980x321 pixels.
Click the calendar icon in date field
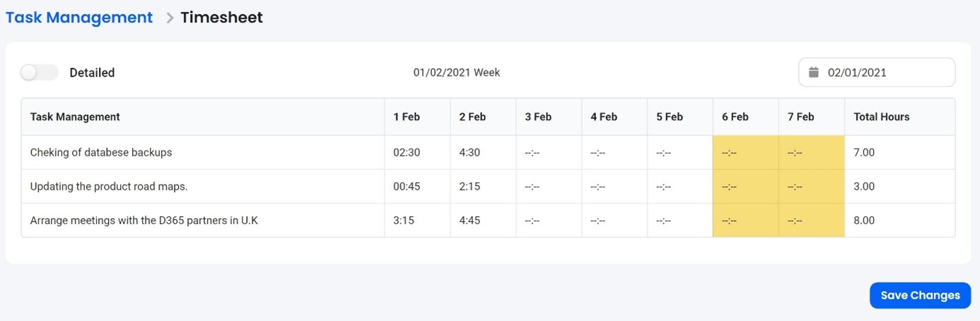(x=814, y=72)
